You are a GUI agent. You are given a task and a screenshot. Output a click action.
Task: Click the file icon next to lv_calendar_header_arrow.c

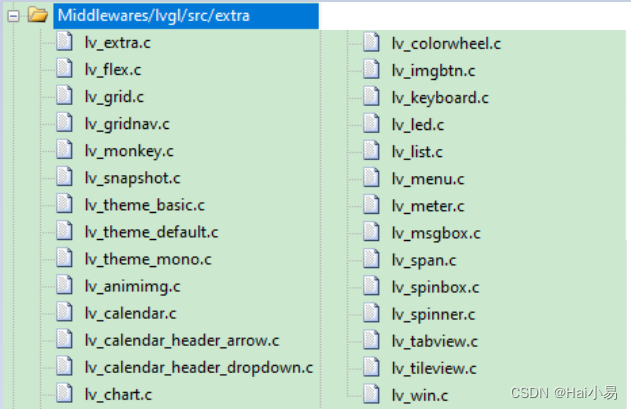click(64, 340)
